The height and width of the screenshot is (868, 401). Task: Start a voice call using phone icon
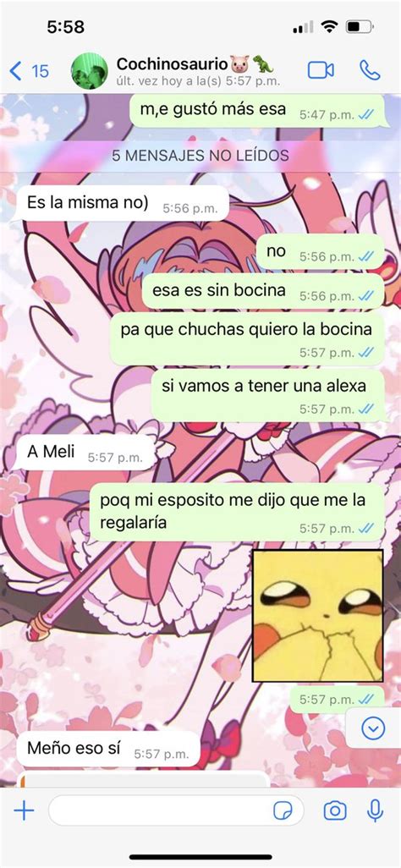click(x=370, y=70)
